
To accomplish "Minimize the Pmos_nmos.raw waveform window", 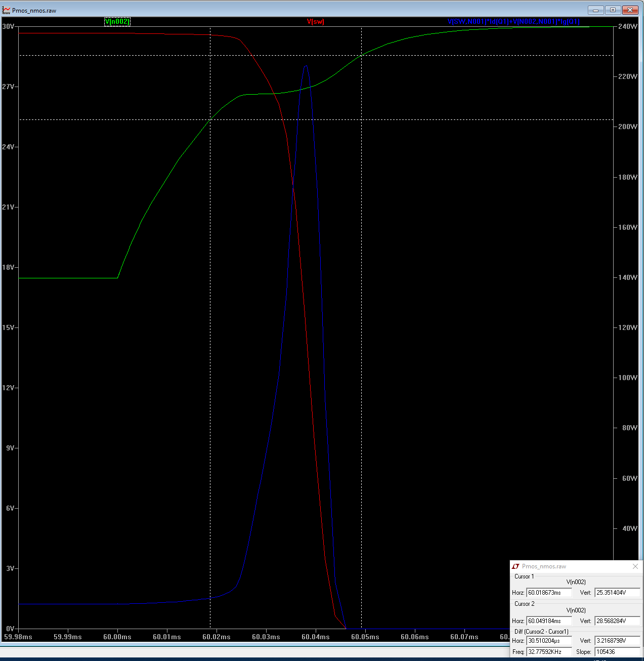I will tap(595, 10).
